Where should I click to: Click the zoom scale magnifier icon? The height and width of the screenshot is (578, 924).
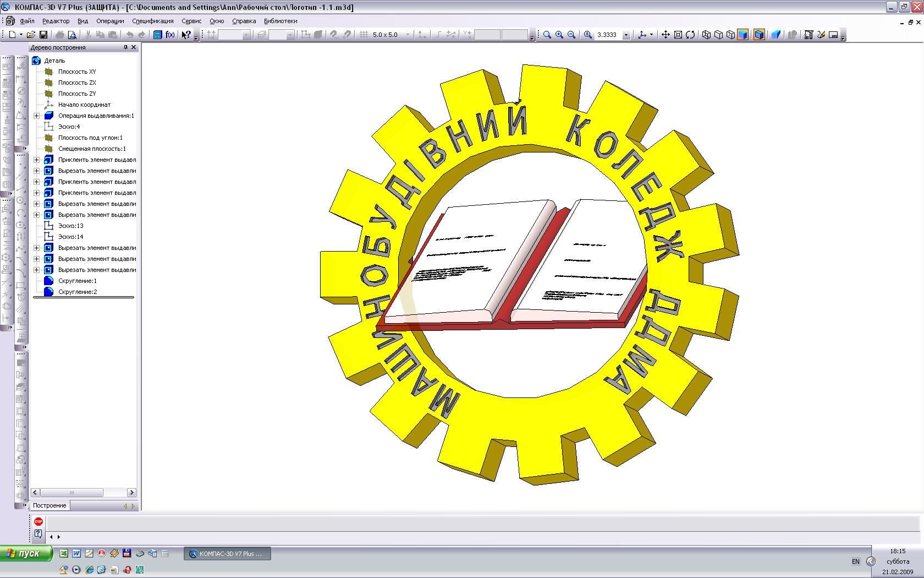[588, 35]
